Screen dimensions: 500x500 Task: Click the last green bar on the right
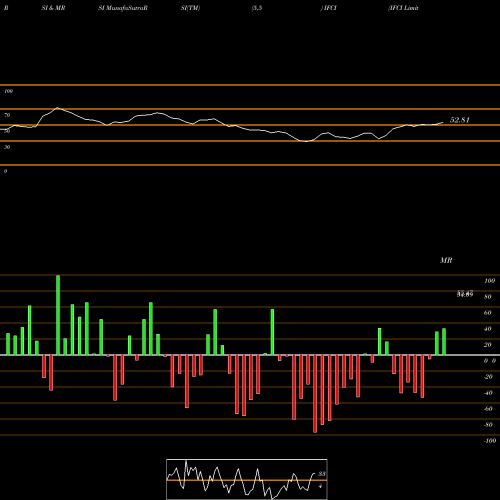[x=444, y=342]
